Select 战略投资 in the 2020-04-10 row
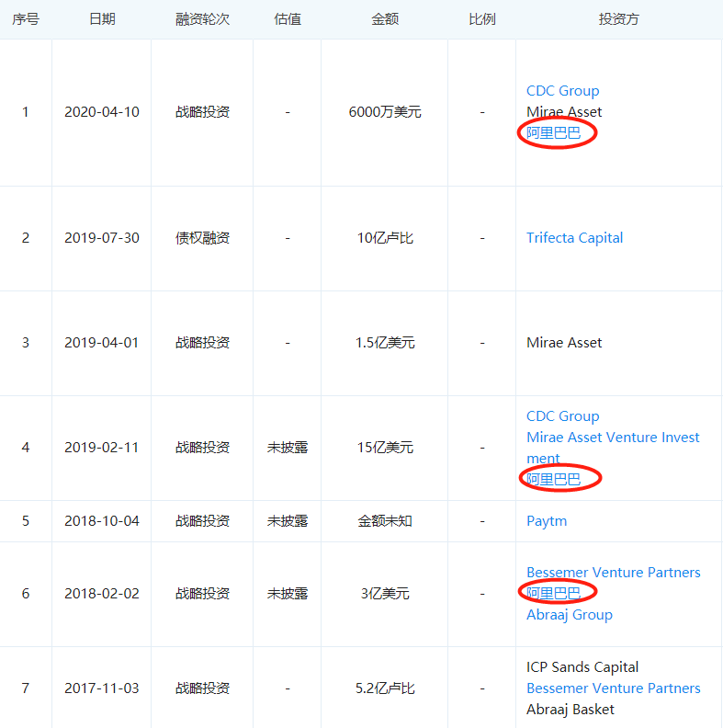Viewport: 723px width, 728px height. point(202,112)
